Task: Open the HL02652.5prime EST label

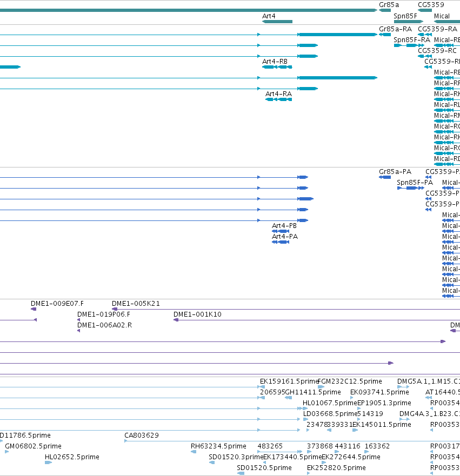Action: point(72,457)
